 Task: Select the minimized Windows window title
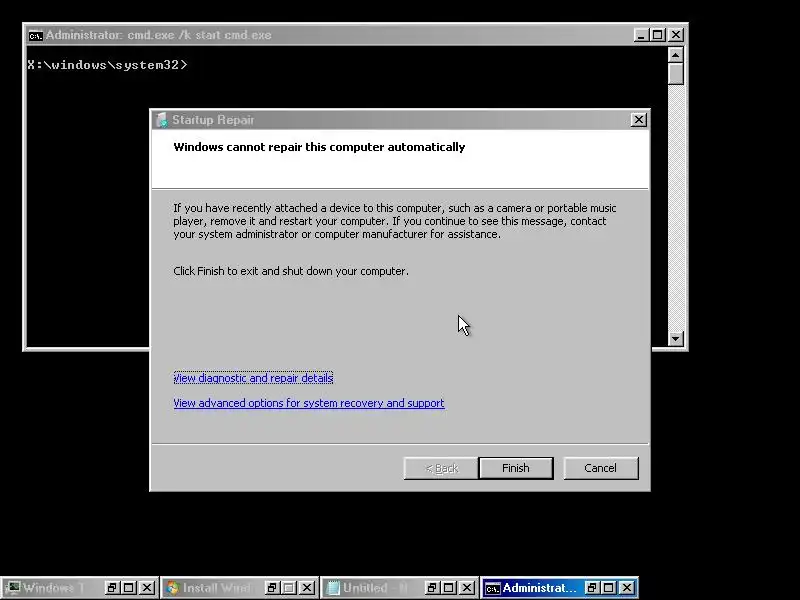coord(53,588)
